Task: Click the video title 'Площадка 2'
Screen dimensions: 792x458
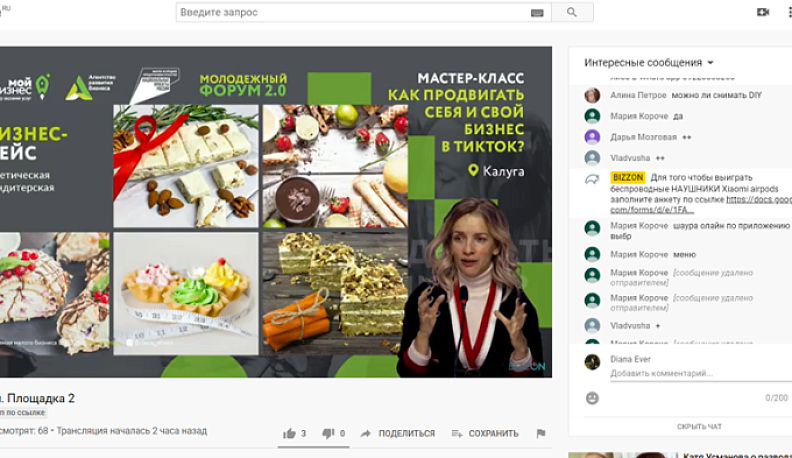Action: tap(40, 398)
